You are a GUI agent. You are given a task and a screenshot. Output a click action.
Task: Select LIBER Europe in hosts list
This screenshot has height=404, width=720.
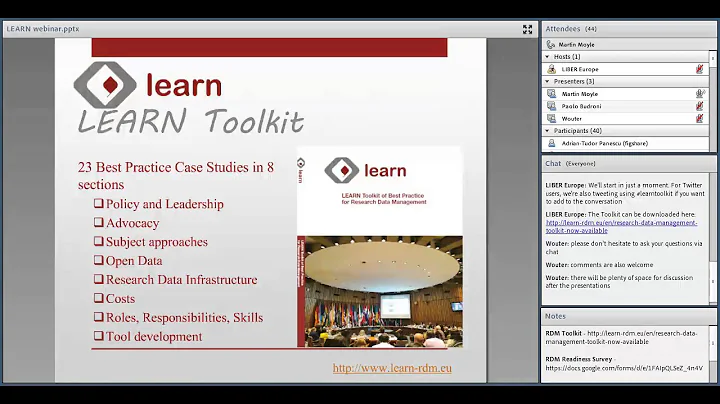(x=580, y=69)
